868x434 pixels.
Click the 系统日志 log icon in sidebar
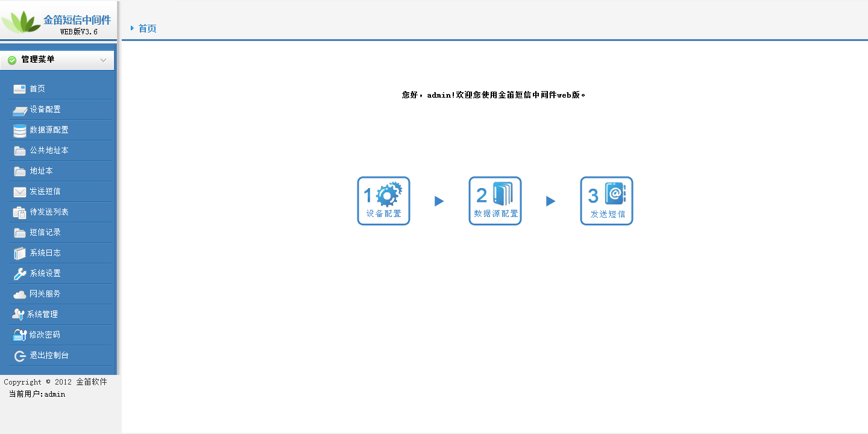coord(19,253)
